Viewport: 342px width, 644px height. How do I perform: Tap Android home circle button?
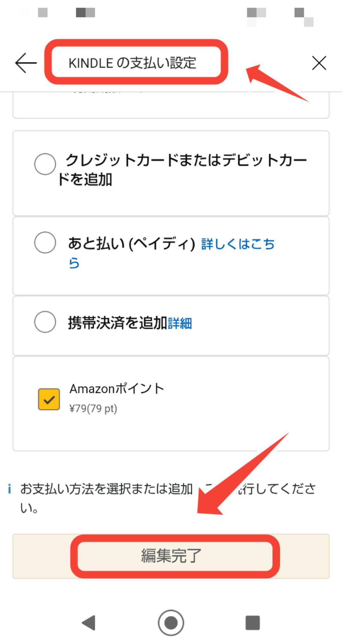point(171,623)
